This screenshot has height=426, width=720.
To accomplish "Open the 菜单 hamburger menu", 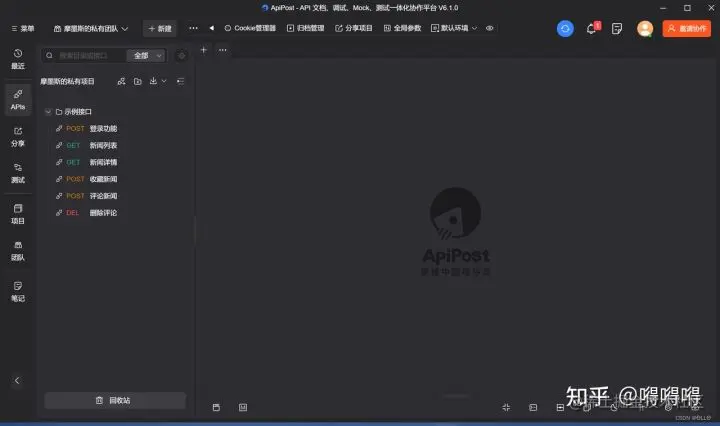I will (22, 28).
